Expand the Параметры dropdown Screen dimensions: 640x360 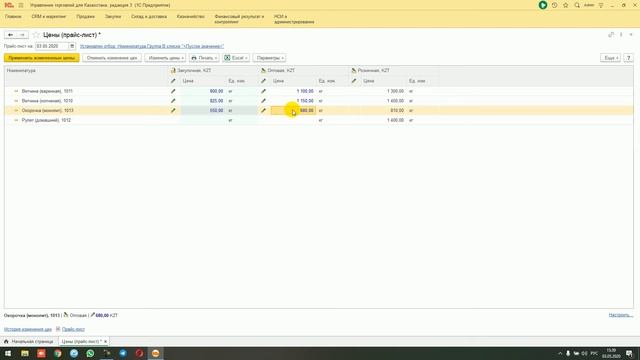[269, 58]
